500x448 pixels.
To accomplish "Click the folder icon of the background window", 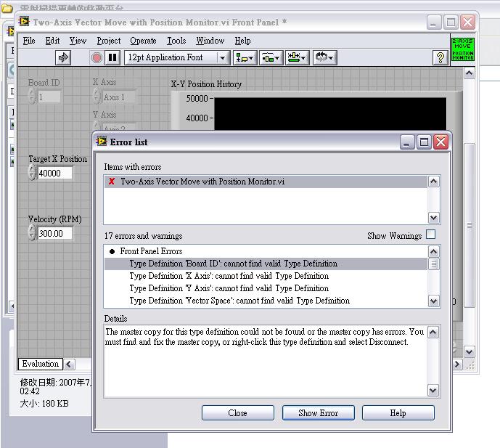I will pyautogui.click(x=7, y=8).
